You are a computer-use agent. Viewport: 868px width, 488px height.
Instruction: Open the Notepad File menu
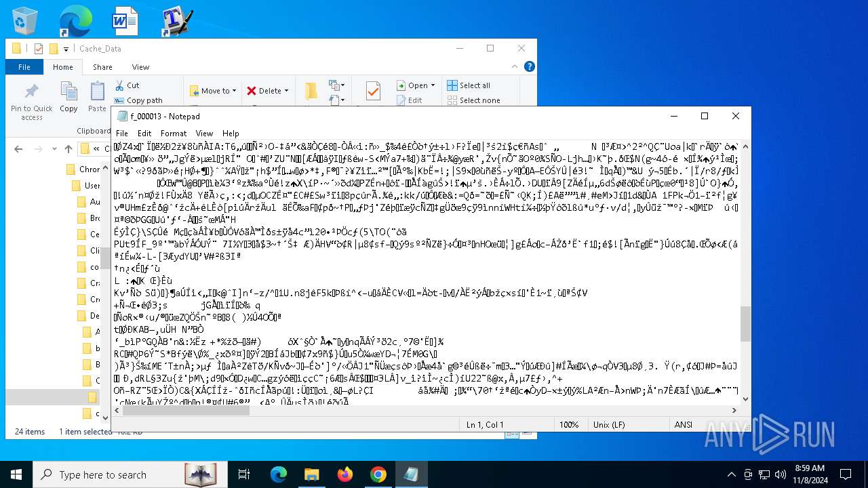click(122, 134)
